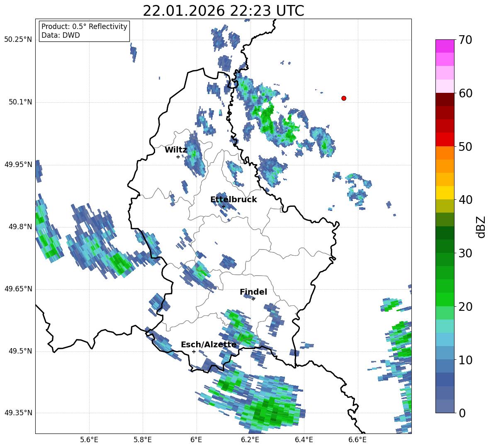This screenshot has width=491, height=448.
Task: Click the 30 value on the colorbar
Action: pos(465,253)
